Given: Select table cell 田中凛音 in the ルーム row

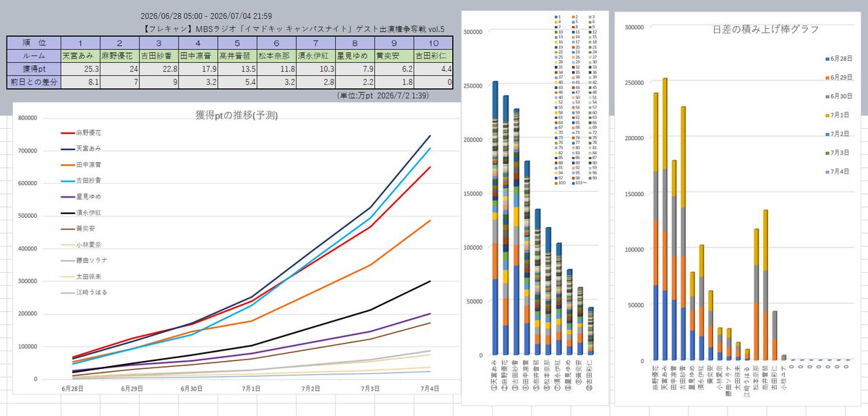Looking at the screenshot, I should coord(197,55).
